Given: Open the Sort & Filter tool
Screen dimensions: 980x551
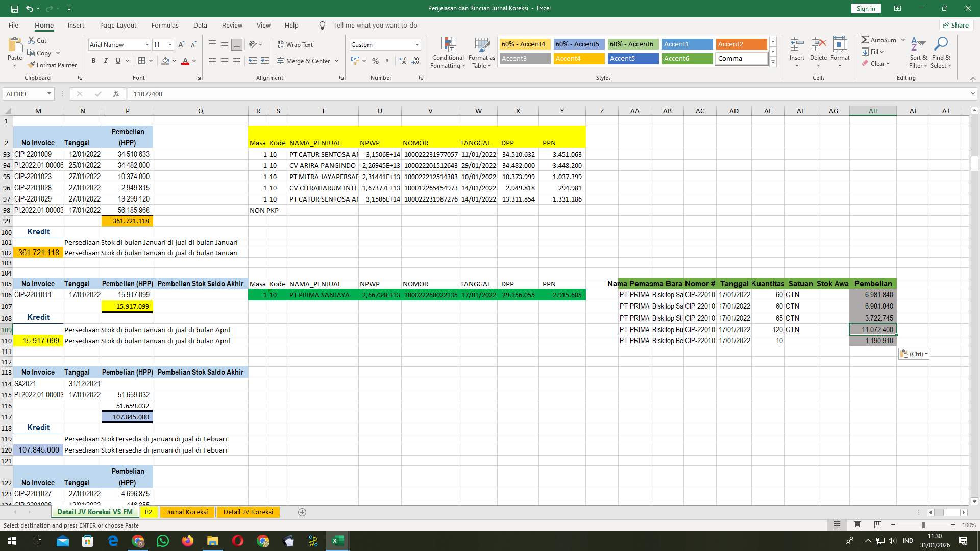Looking at the screenshot, I should [918, 53].
